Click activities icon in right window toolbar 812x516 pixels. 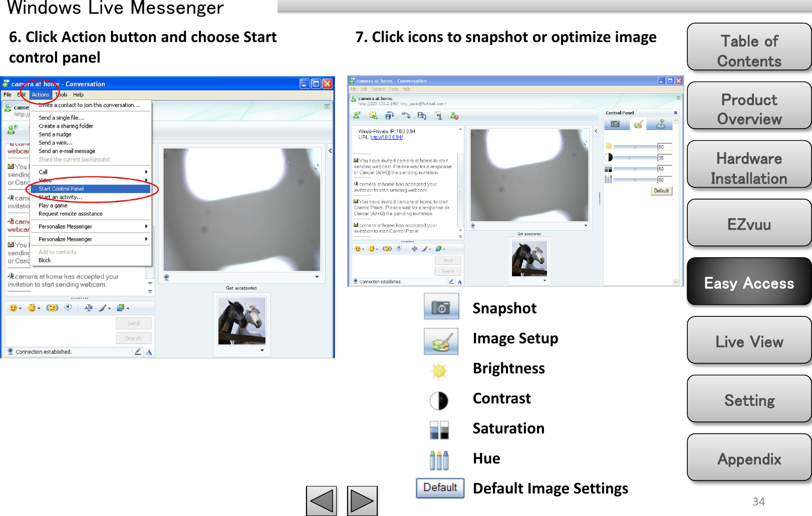coord(422,116)
